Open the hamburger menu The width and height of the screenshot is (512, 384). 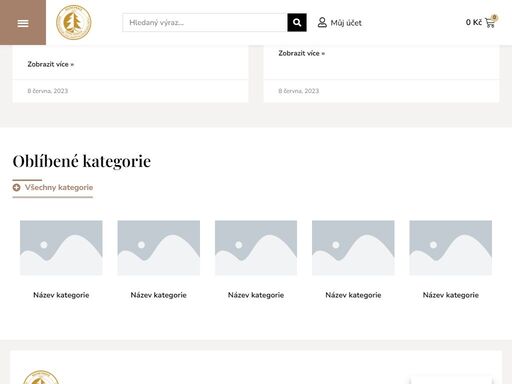point(23,23)
